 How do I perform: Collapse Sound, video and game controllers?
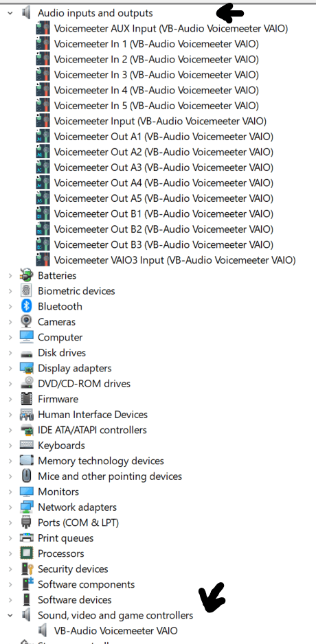tap(10, 615)
